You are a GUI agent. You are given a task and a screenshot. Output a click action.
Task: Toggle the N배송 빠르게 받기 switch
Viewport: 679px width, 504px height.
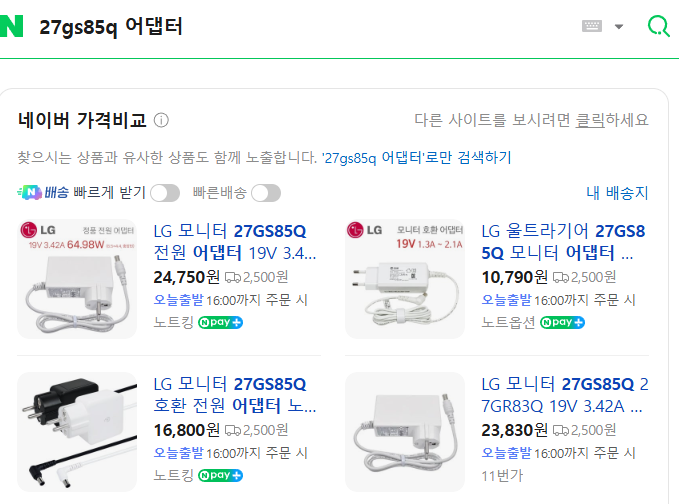(165, 192)
